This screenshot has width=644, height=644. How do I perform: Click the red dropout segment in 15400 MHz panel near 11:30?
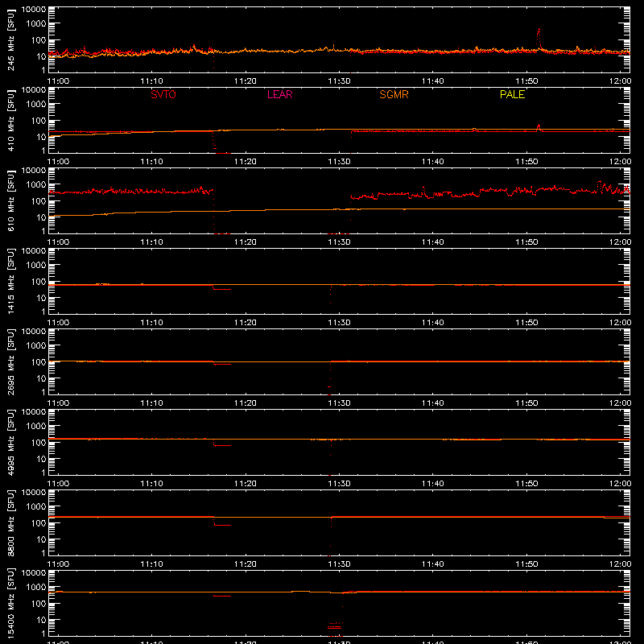point(335,627)
